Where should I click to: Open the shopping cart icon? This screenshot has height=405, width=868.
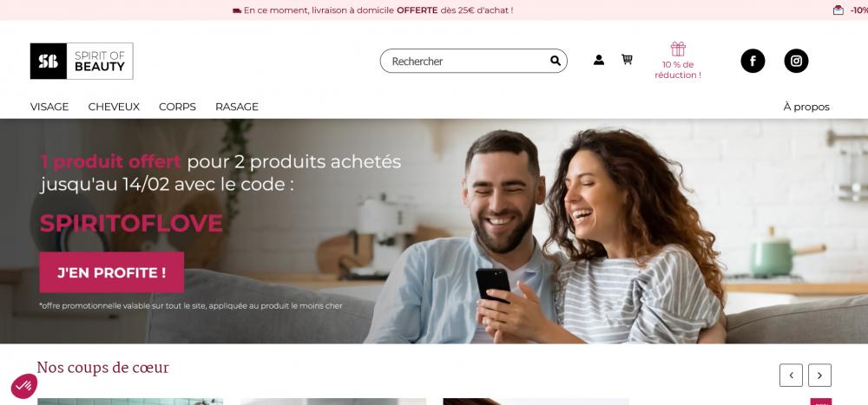tap(627, 59)
